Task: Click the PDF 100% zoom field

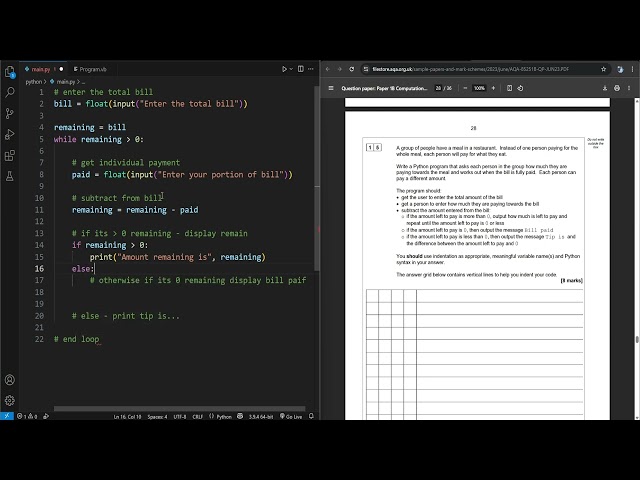Action: [479, 88]
